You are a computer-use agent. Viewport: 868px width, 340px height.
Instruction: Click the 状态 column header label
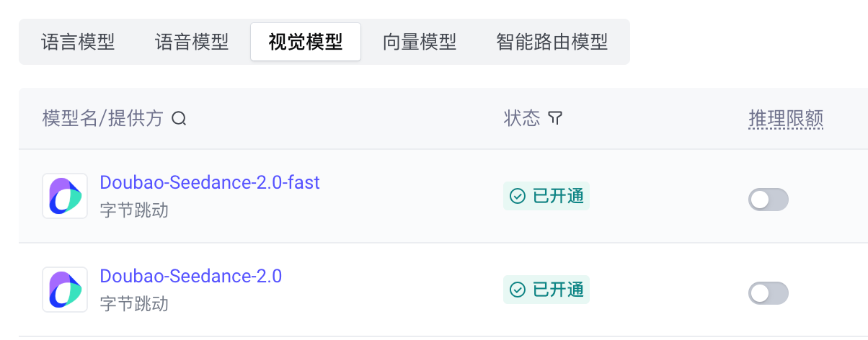coord(522,119)
